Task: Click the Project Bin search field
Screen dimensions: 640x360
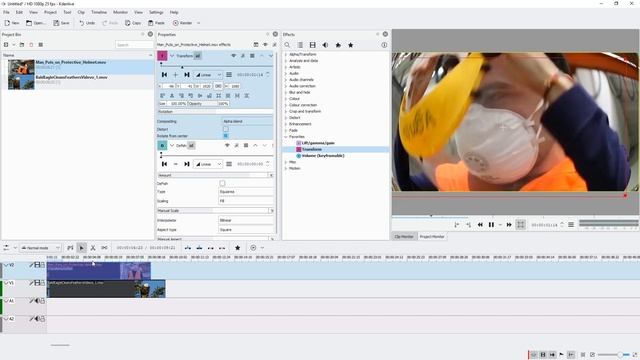Action: point(134,45)
